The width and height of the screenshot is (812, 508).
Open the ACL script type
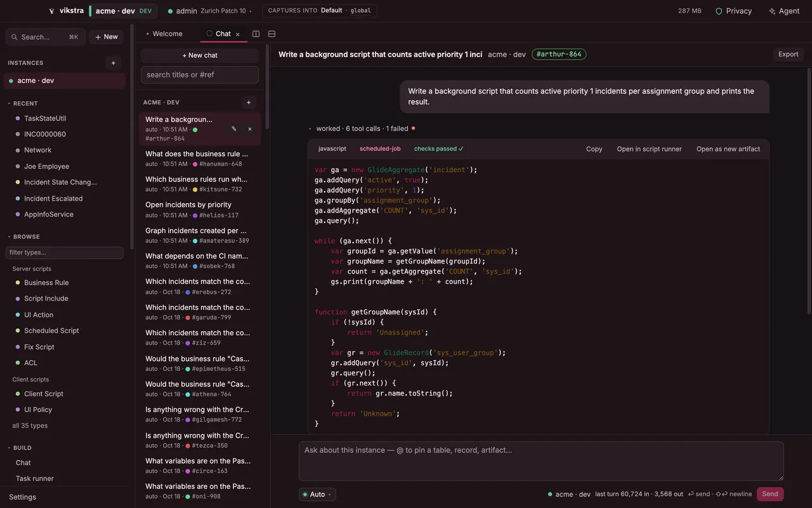(x=30, y=363)
